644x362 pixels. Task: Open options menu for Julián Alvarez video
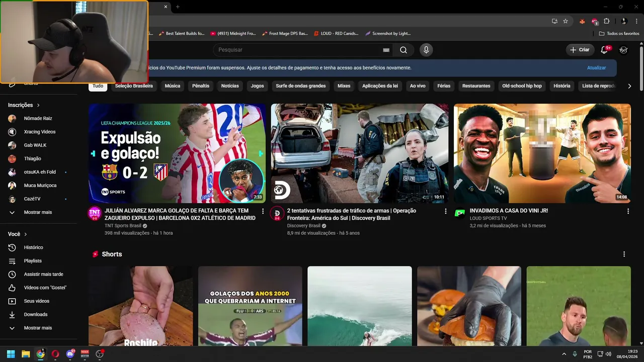[x=263, y=211]
